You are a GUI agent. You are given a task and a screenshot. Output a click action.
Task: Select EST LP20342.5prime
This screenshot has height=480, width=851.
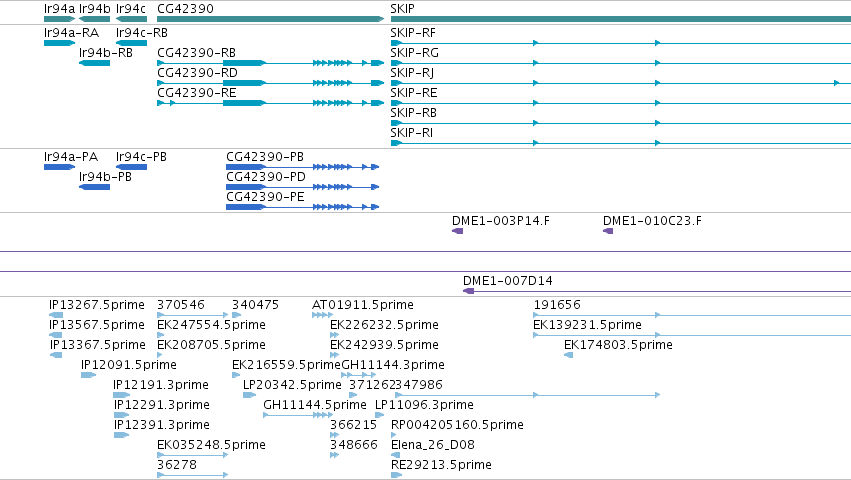[292, 386]
